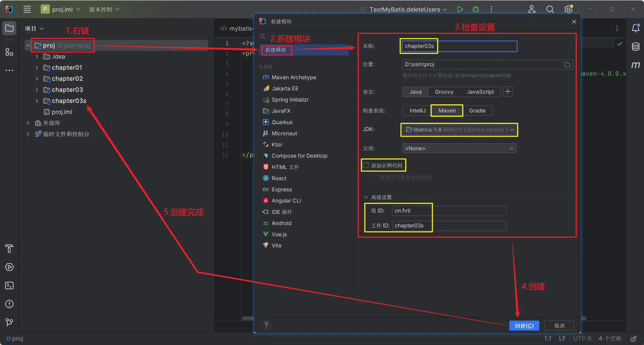The width and height of the screenshot is (644, 345).
Task: Open editor tab options menu
Action: click(x=617, y=28)
